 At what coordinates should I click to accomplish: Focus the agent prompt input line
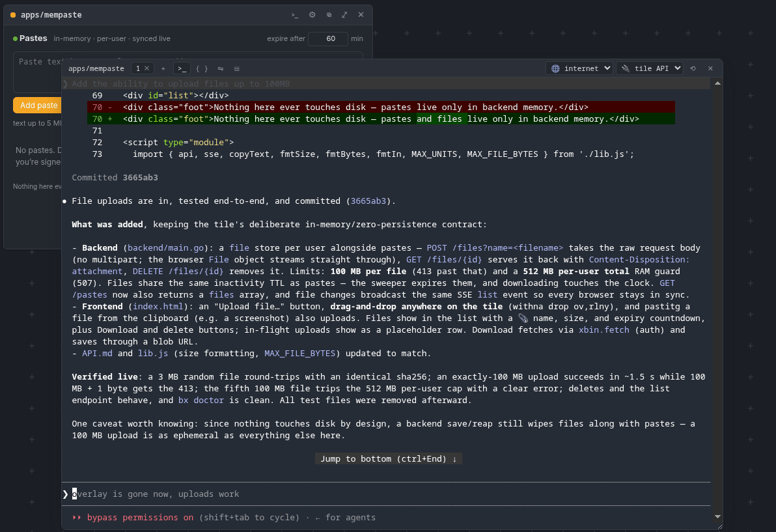[386, 494]
